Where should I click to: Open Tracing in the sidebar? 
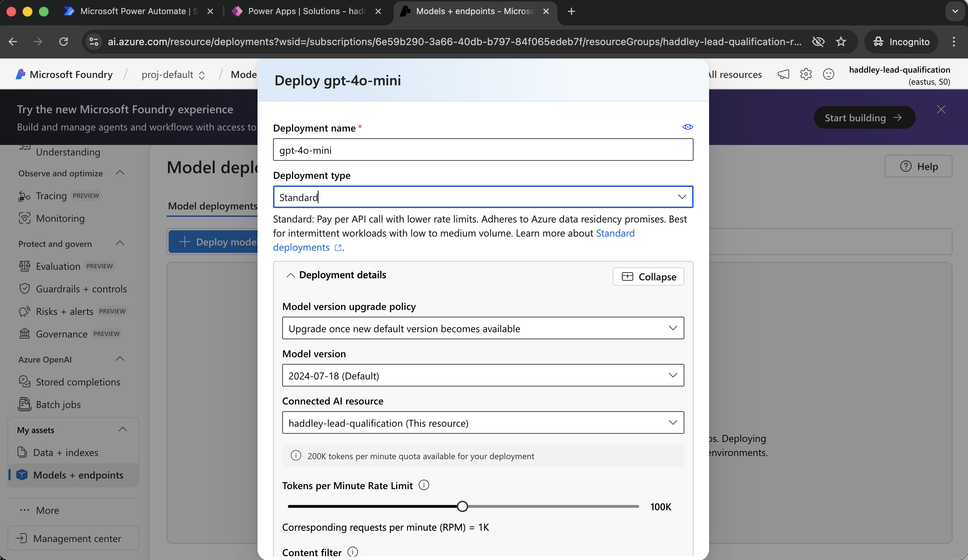click(x=51, y=196)
